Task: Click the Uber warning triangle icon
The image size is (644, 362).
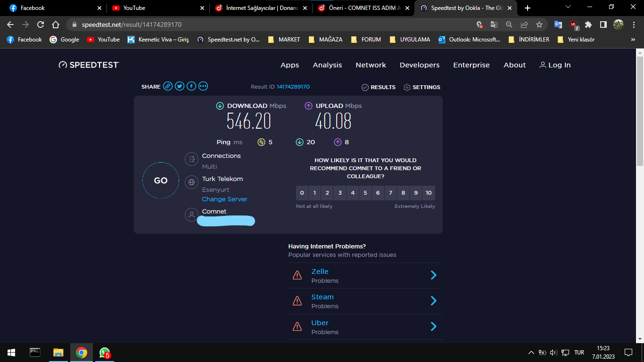Action: click(x=297, y=326)
